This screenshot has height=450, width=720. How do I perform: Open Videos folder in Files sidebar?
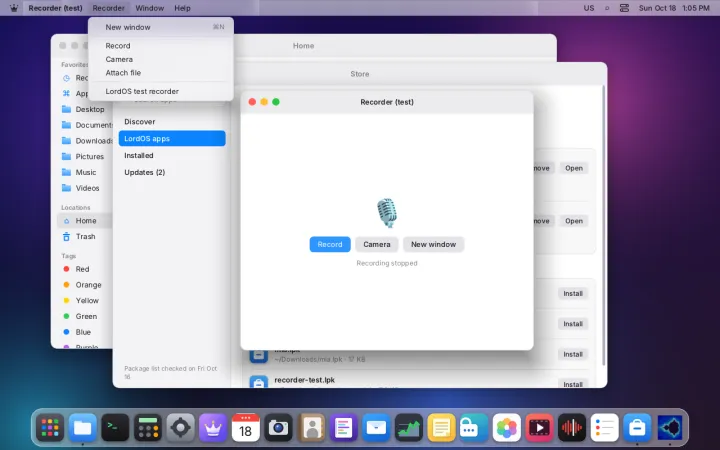tap(85, 188)
